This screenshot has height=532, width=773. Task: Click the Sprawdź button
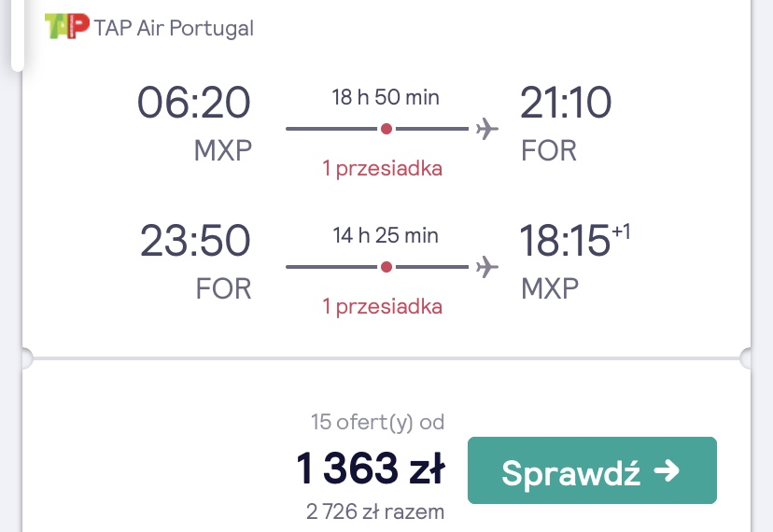coord(592,470)
